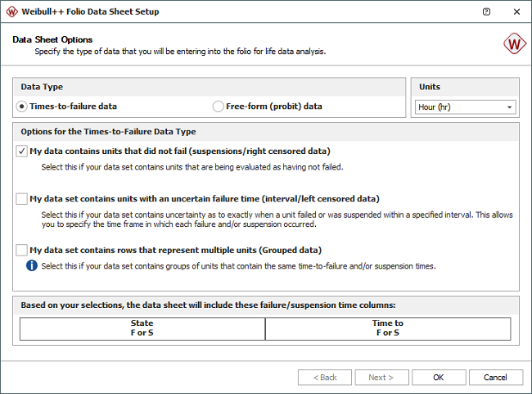Click the State F or S column preview
The image size is (532, 394).
[142, 328]
